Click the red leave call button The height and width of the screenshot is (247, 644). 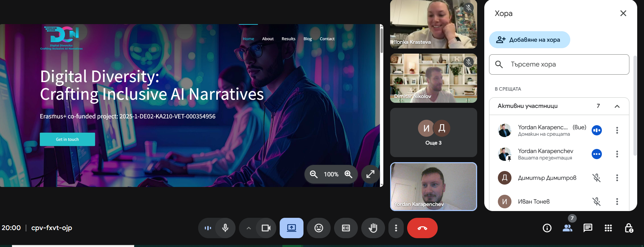[422, 228]
